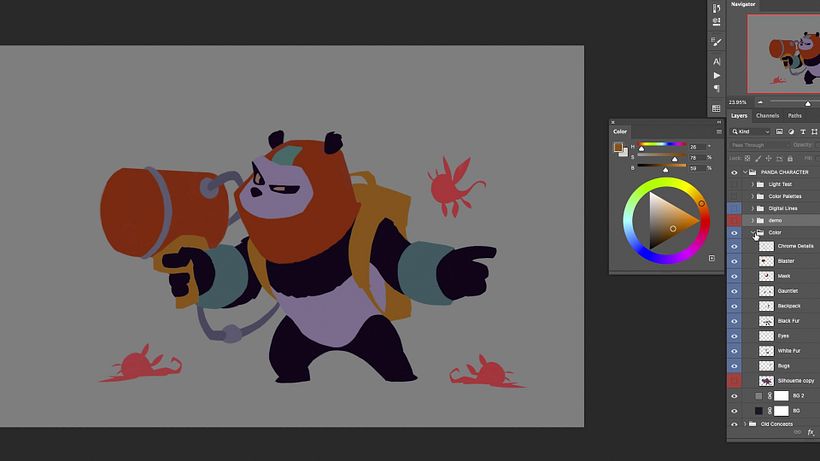Viewport: 820px width, 461px height.
Task: Switch to the Layers tab
Action: coord(739,116)
